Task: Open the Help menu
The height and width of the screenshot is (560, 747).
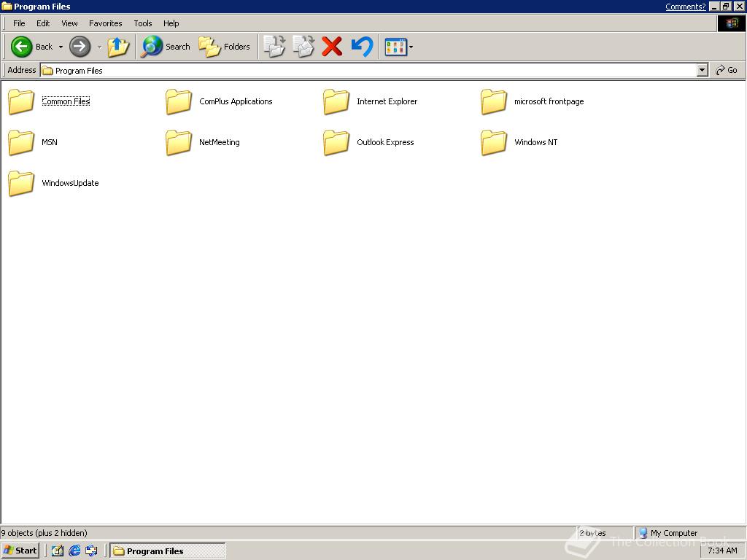Action: pos(171,23)
